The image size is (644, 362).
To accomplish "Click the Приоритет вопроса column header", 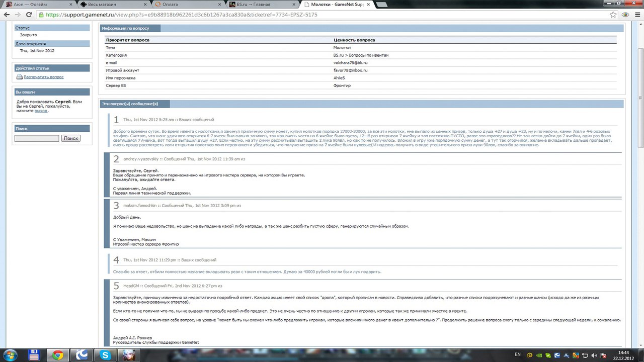I will tap(127, 40).
